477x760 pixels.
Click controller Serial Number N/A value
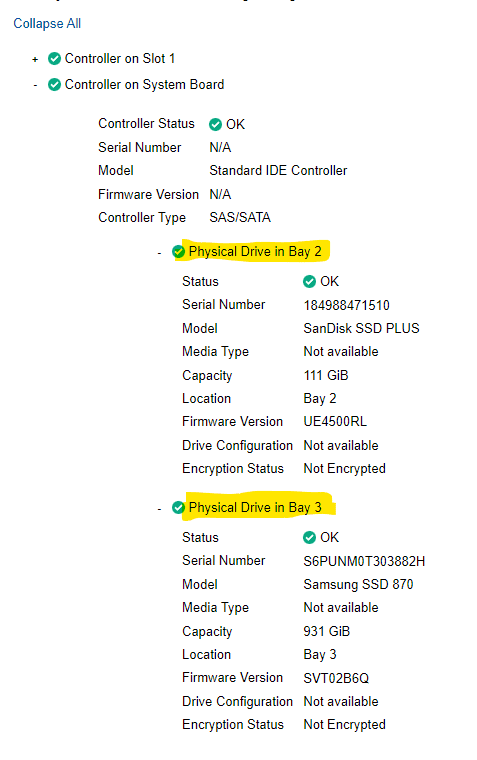(220, 147)
